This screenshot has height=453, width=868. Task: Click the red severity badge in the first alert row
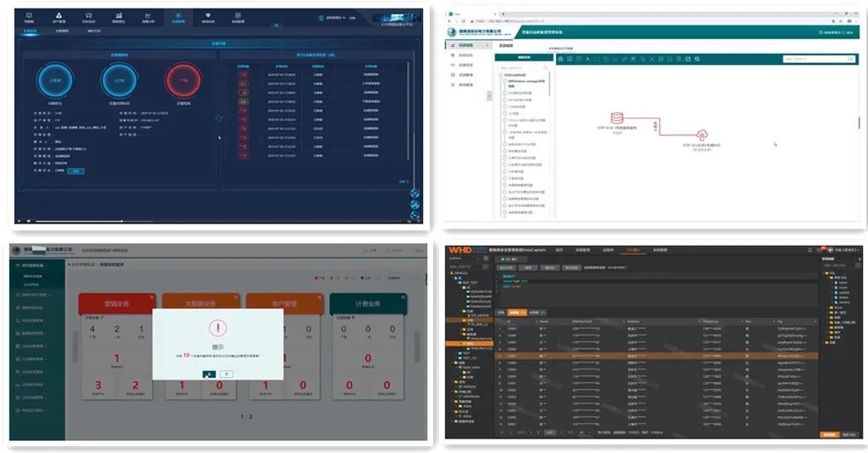click(x=243, y=75)
